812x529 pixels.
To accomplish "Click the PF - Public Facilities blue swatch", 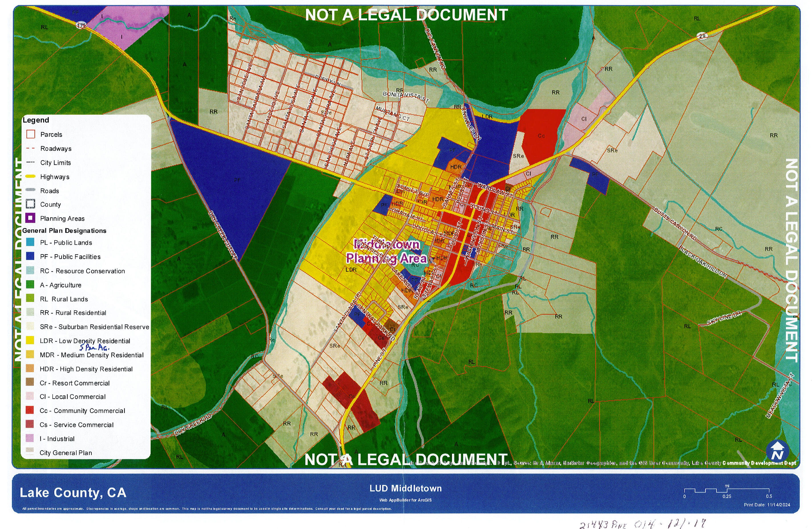I will tap(30, 256).
